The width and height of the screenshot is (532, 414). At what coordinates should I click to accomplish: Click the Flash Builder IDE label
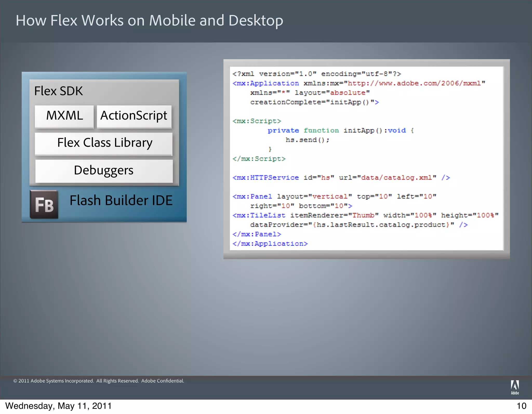(121, 200)
